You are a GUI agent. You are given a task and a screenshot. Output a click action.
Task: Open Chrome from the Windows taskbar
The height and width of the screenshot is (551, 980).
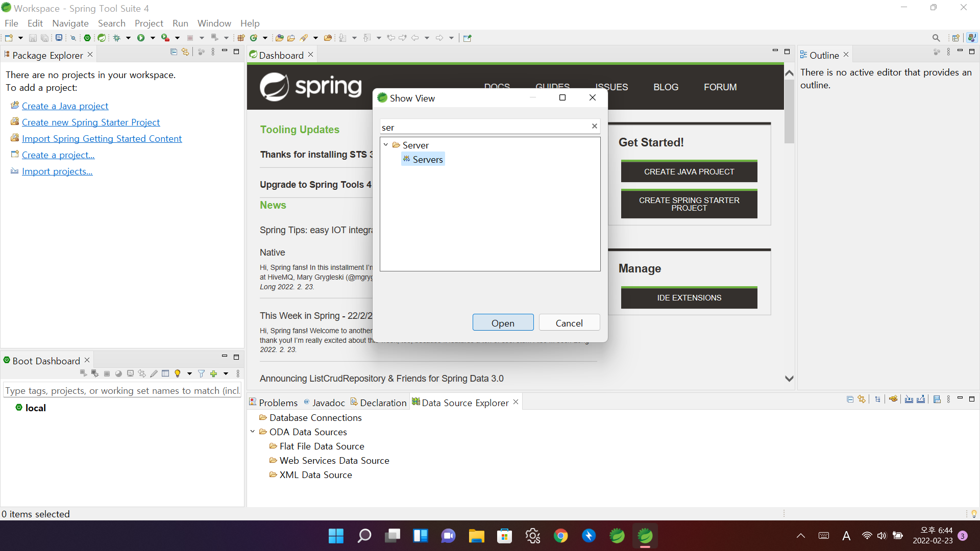[560, 536]
